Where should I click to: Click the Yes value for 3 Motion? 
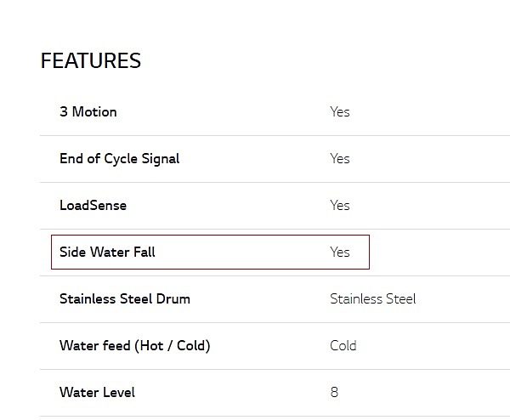tap(340, 112)
